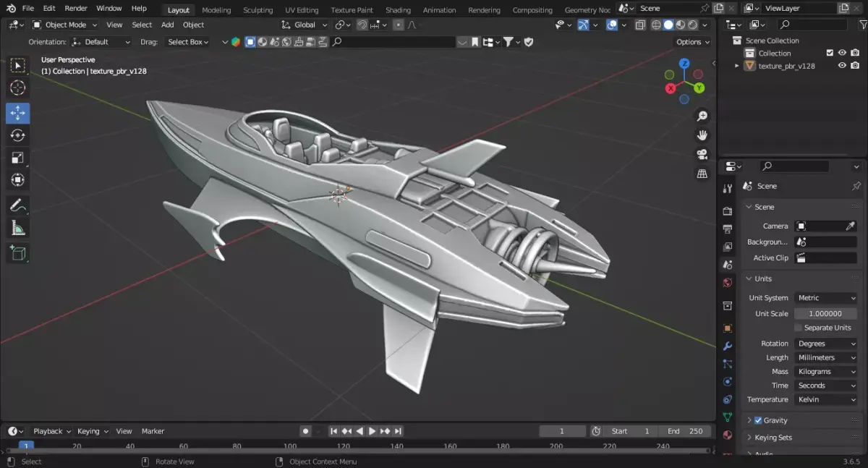Open the File menu
Screen dimensions: 868x468
tap(28, 9)
